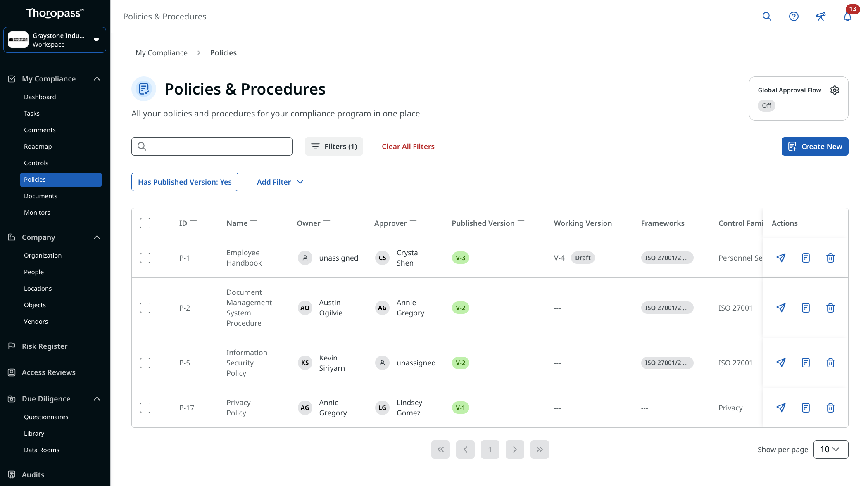868x486 pixels.
Task: Click the search magnifier icon in header
Action: (x=767, y=17)
